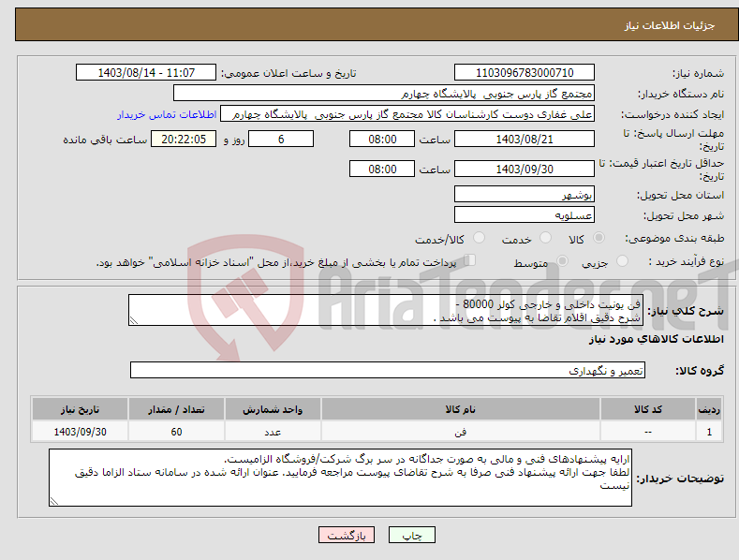
Task: Select the کالا radio button
Action: pos(599,238)
